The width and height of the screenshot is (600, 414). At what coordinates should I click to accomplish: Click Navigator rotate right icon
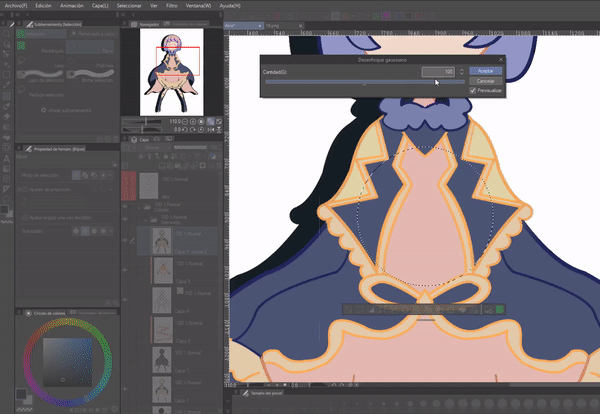193,130
